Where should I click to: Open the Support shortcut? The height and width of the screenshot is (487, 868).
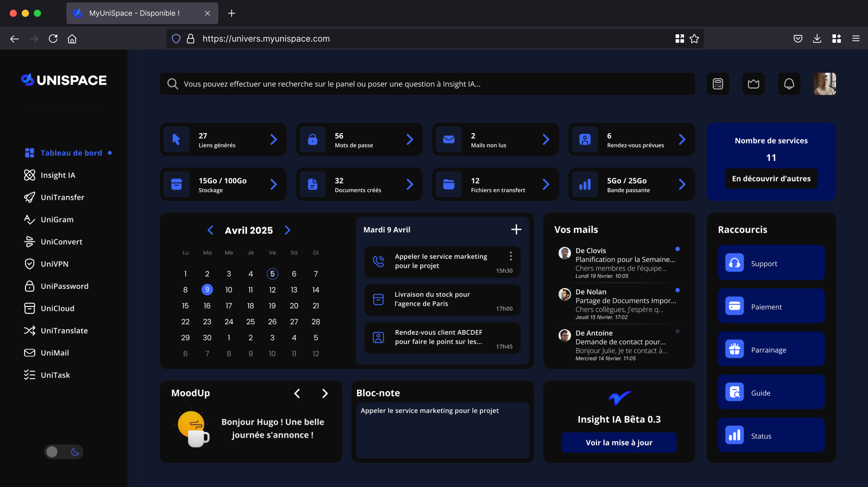[771, 263]
